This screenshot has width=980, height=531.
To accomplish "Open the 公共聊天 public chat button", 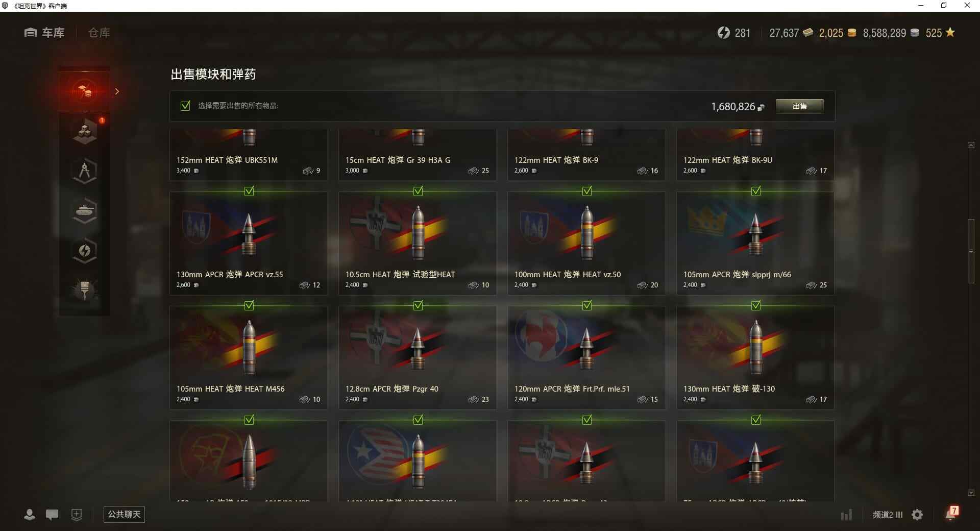I will (124, 514).
